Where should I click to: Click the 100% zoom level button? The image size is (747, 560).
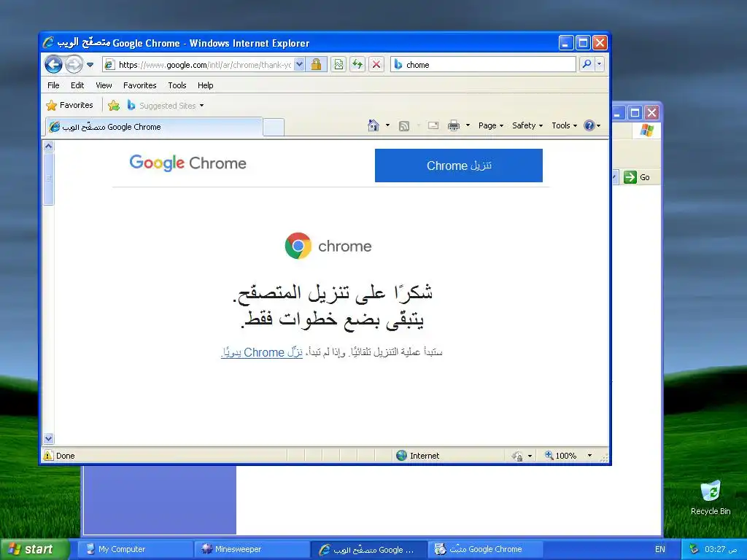(x=561, y=456)
